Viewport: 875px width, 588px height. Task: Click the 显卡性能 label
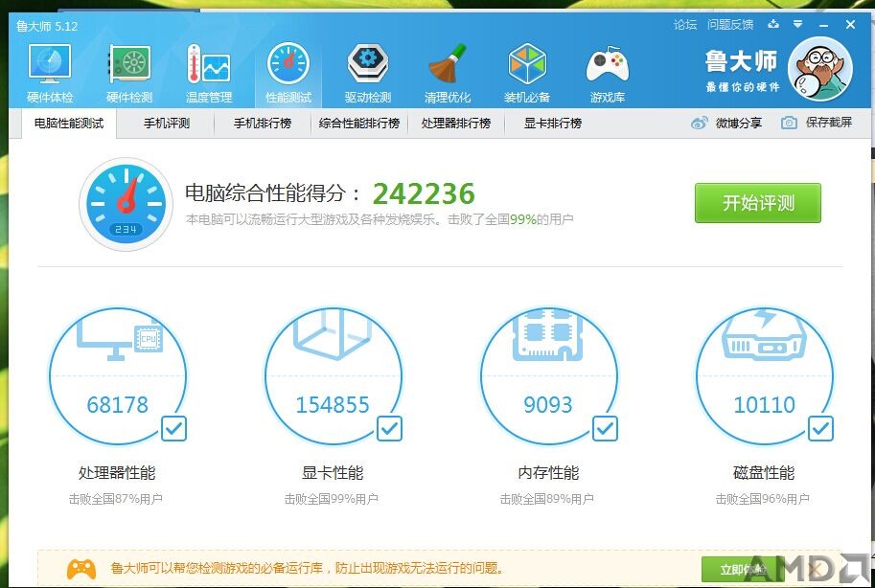coord(333,473)
